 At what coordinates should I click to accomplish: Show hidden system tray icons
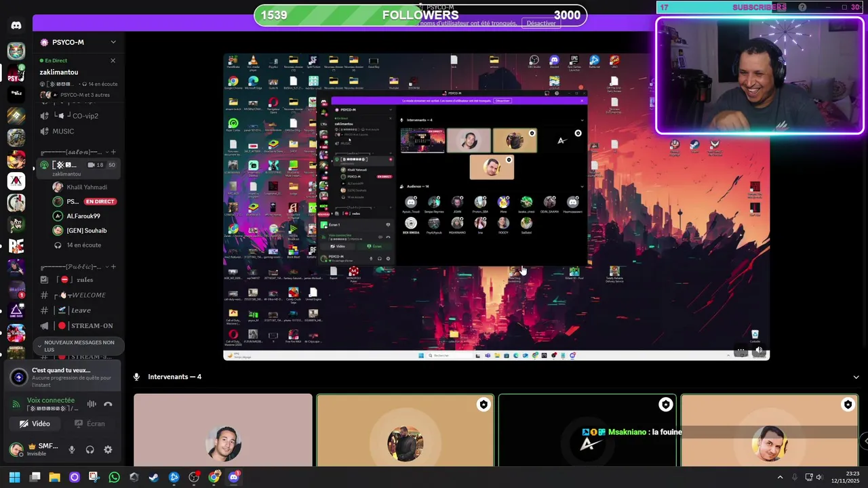780,477
